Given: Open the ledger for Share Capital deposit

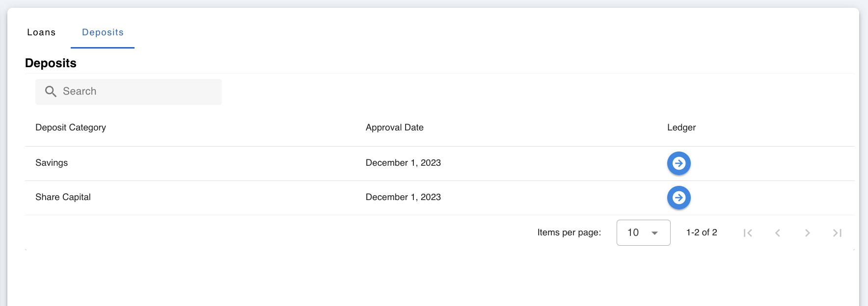Looking at the screenshot, I should click(678, 198).
